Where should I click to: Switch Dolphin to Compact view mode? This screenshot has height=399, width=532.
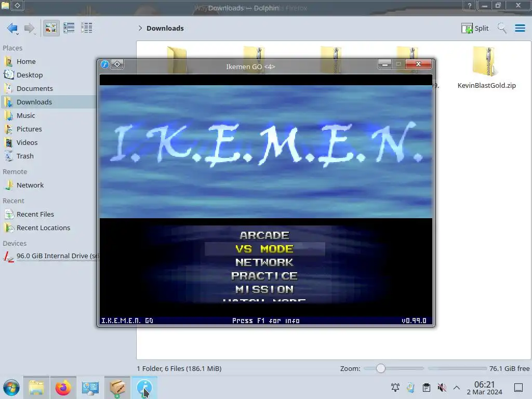69,28
